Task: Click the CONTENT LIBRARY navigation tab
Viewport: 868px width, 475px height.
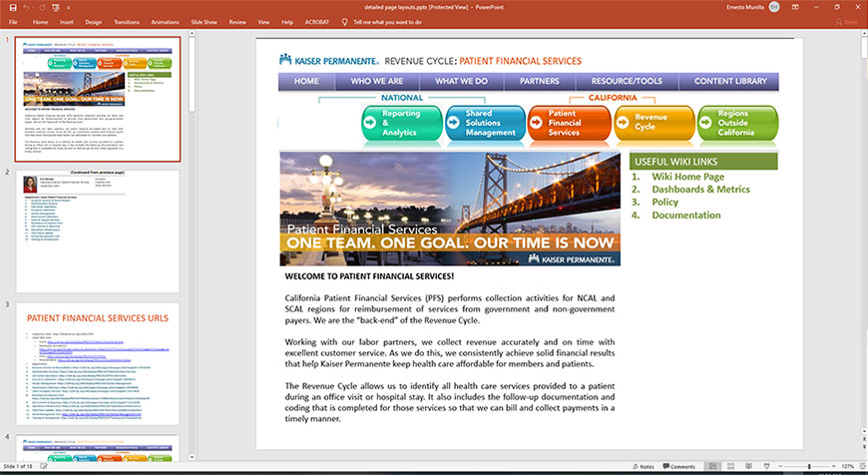Action: [x=730, y=81]
